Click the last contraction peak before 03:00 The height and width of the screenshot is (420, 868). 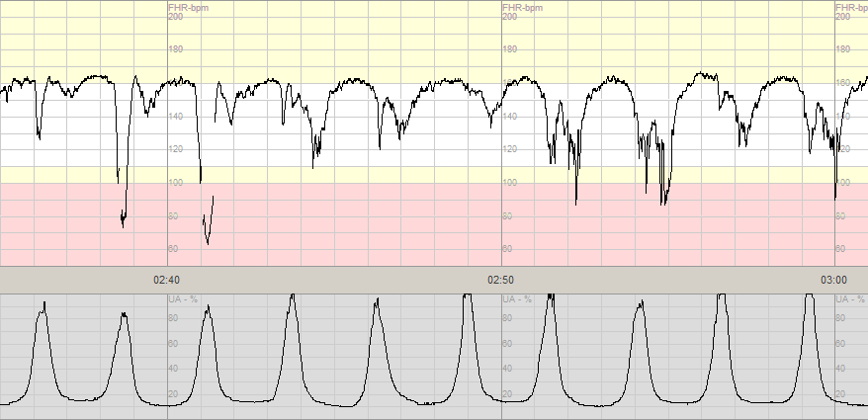(809, 298)
